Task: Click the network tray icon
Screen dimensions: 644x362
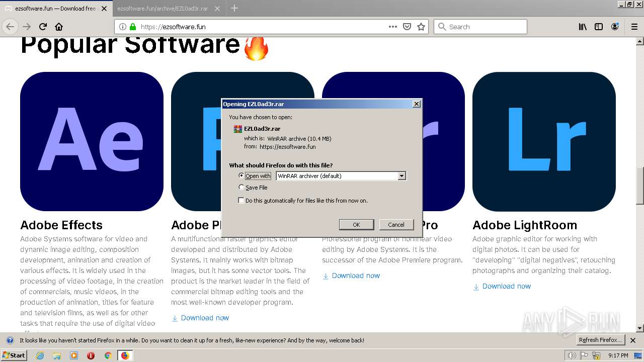Action: pos(596,355)
